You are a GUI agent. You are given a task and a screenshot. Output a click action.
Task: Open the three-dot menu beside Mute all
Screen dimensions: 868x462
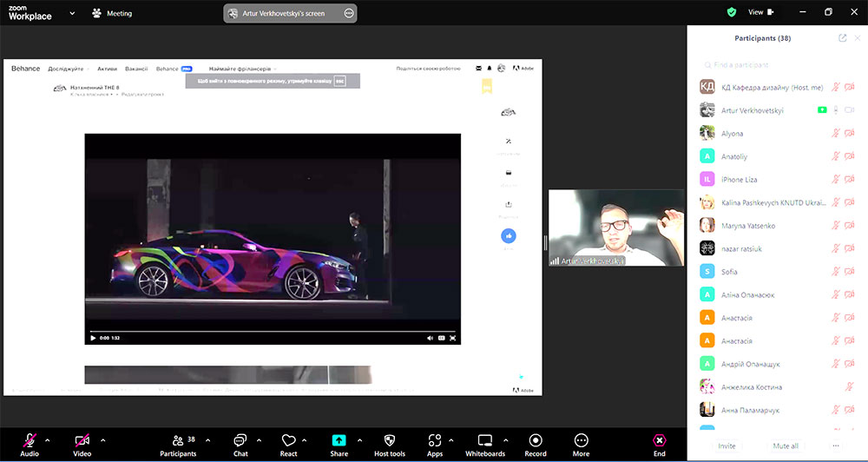coord(836,446)
